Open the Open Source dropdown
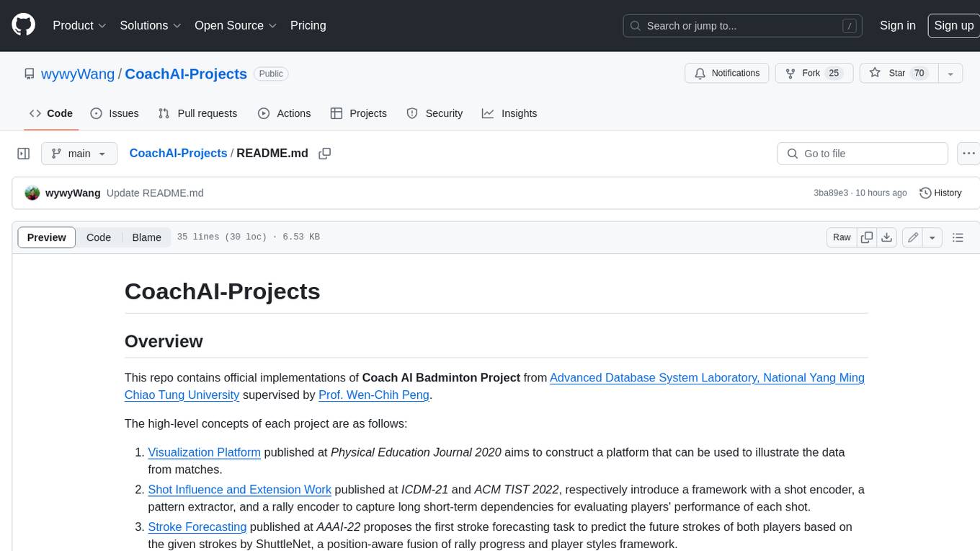Image resolution: width=980 pixels, height=551 pixels. [236, 25]
